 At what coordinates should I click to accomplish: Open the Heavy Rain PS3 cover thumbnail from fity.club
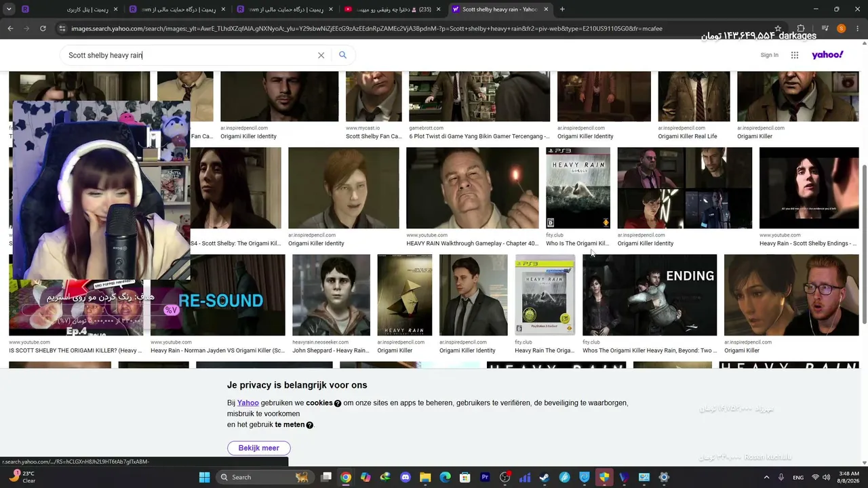tap(578, 188)
